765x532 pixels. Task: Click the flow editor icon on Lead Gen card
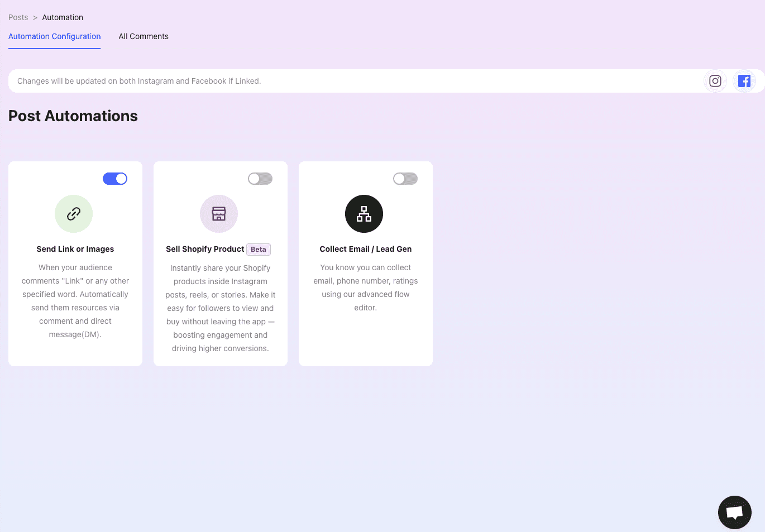coord(364,214)
